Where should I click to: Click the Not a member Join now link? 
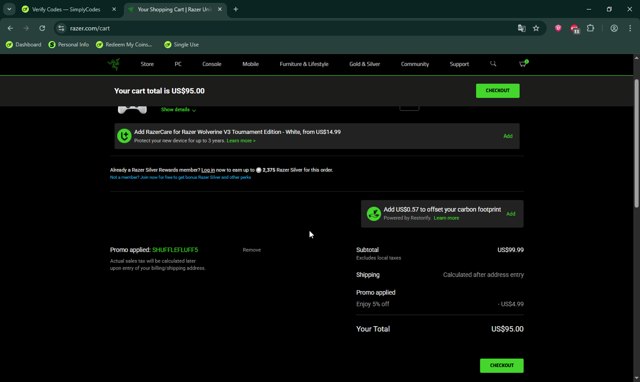click(180, 178)
